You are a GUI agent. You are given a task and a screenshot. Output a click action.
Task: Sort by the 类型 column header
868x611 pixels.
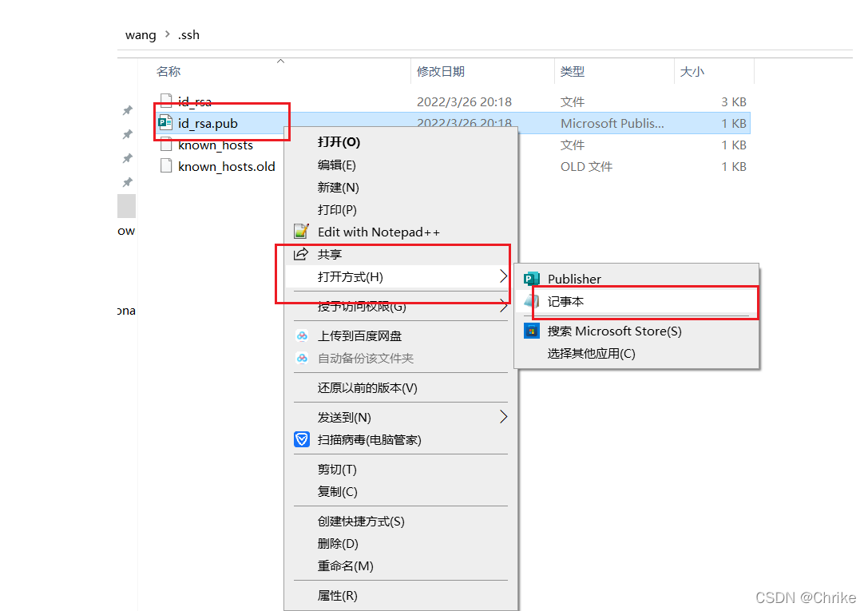click(572, 71)
